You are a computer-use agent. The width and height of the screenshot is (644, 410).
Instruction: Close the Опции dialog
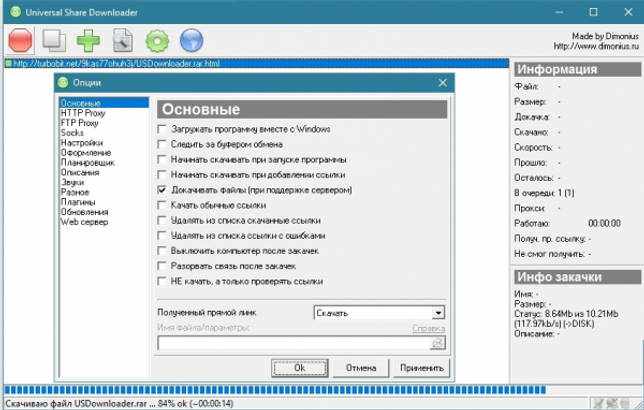click(442, 83)
